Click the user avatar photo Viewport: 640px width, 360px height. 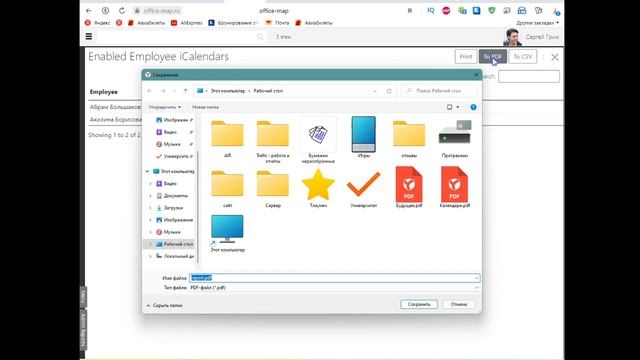coord(512,37)
